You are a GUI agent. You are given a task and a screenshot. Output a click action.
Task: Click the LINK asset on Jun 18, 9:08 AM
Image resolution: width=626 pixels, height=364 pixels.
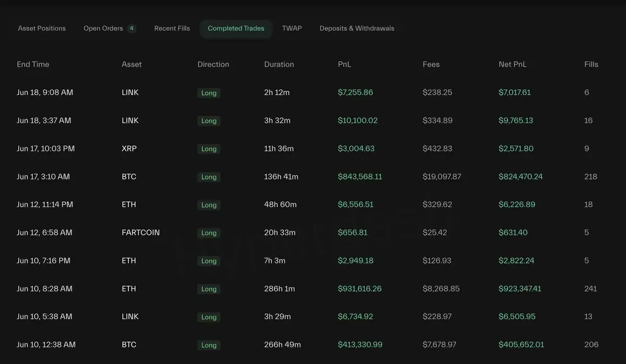pos(130,92)
